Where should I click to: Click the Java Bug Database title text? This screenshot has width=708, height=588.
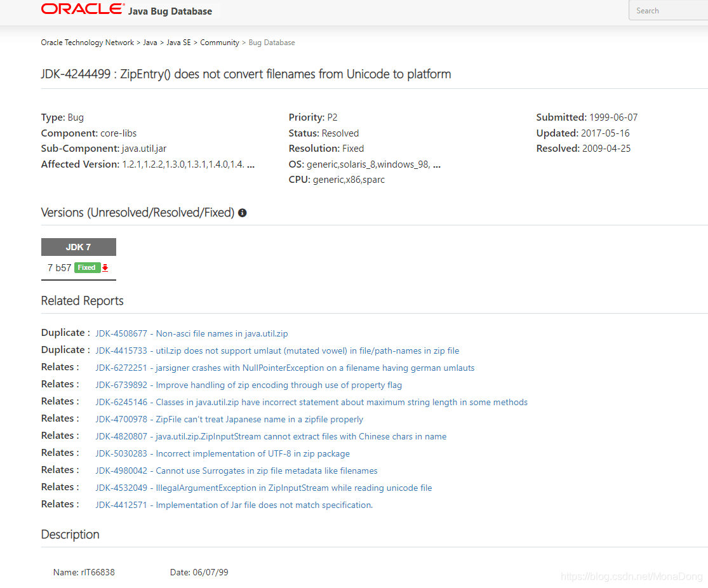170,11
